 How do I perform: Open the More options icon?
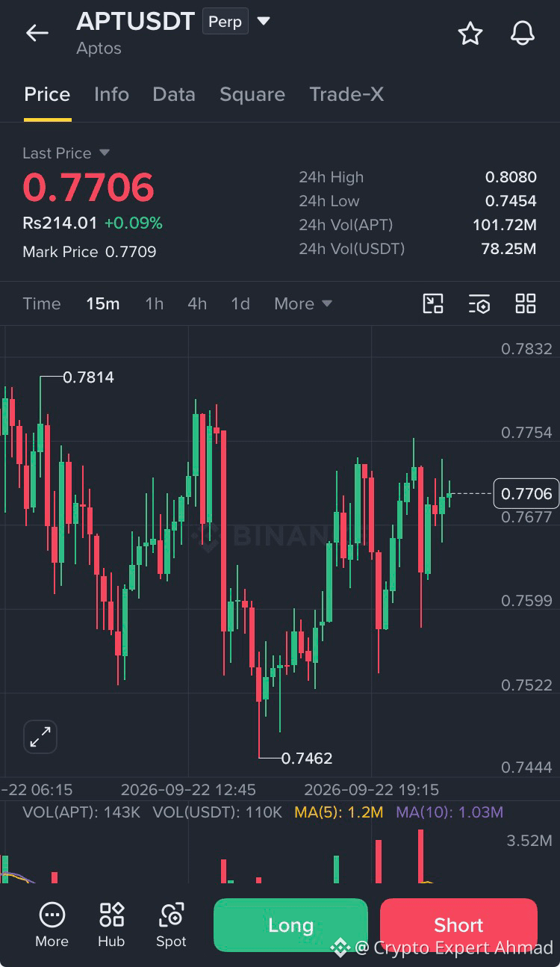(52, 925)
